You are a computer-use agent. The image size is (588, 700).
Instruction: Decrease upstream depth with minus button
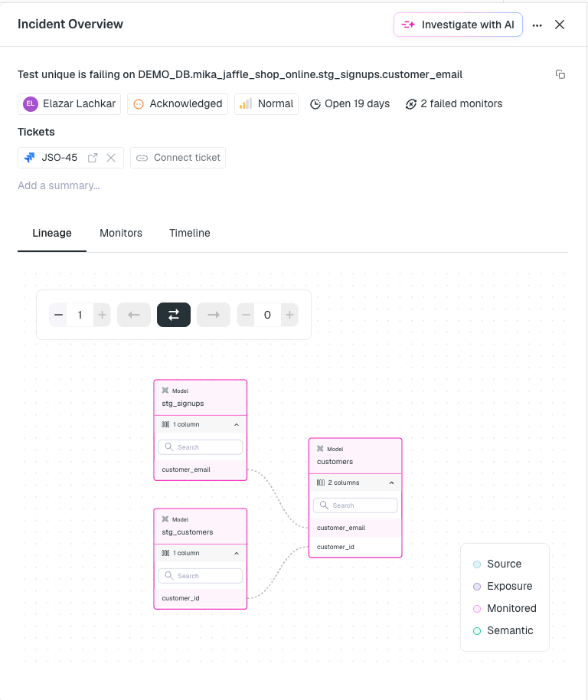click(58, 315)
